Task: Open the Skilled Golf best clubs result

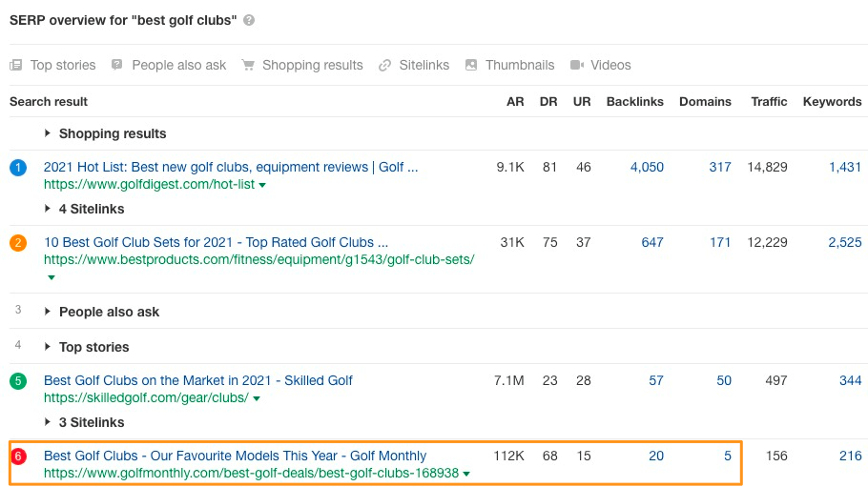Action: pyautogui.click(x=198, y=381)
